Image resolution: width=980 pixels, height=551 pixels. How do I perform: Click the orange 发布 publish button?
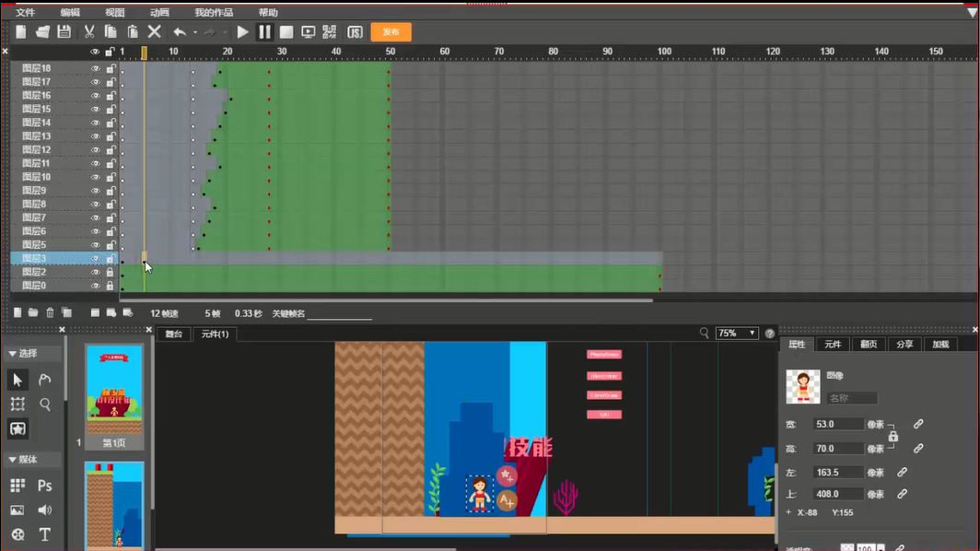point(391,32)
